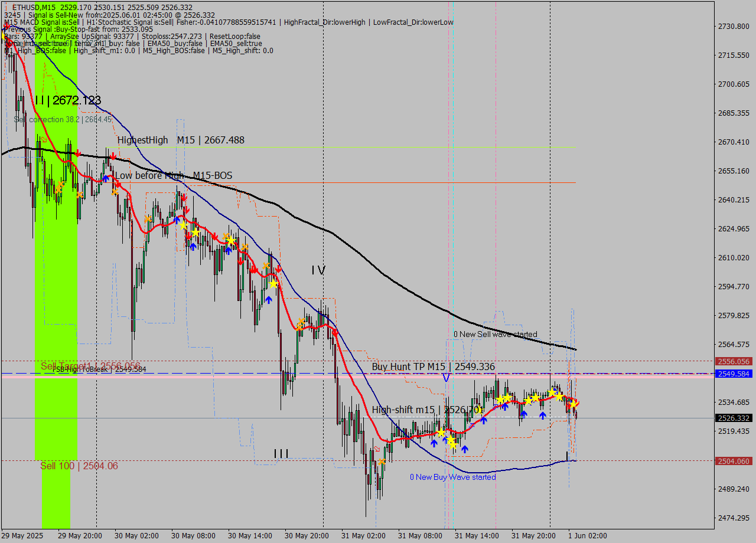
Task: Select the HighestHigh M15 | 2667.488 label
Action: (x=181, y=140)
